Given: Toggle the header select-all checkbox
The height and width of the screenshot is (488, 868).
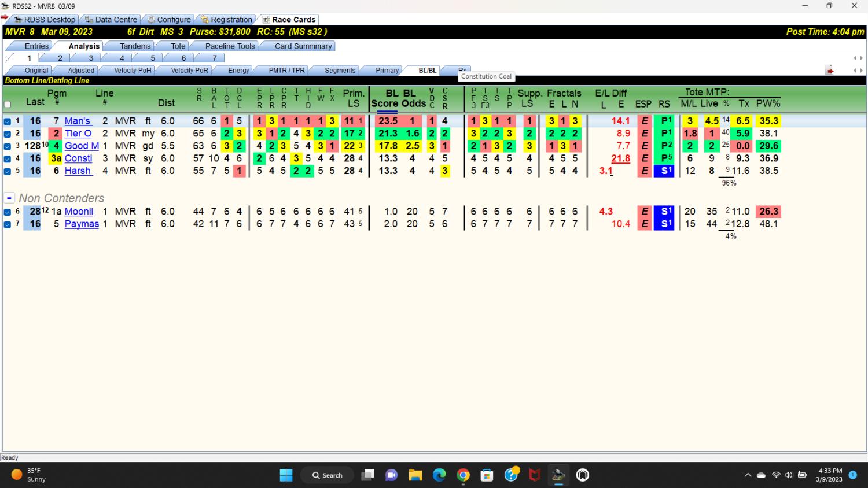Looking at the screenshot, I should pyautogui.click(x=8, y=105).
